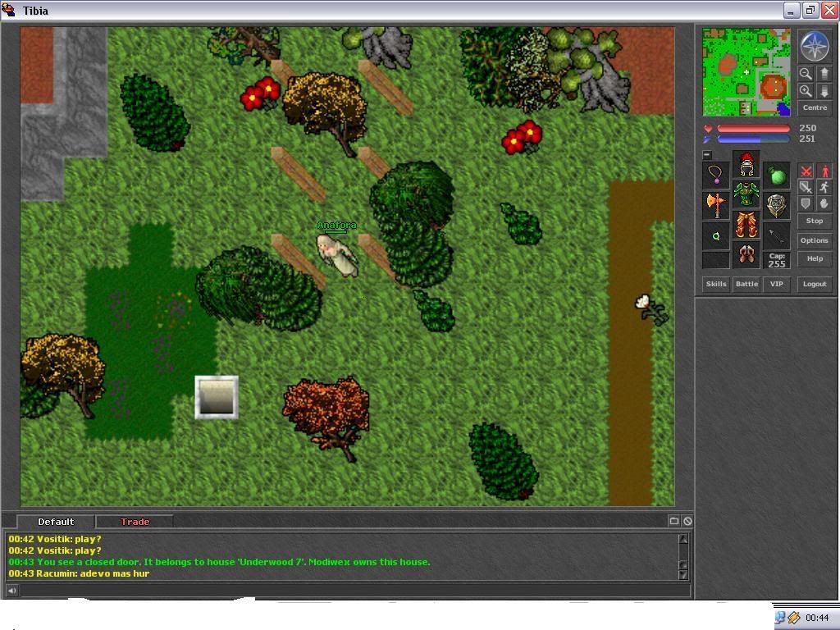840x630 pixels.
Task: Click the blue mana bar
Action: click(753, 139)
